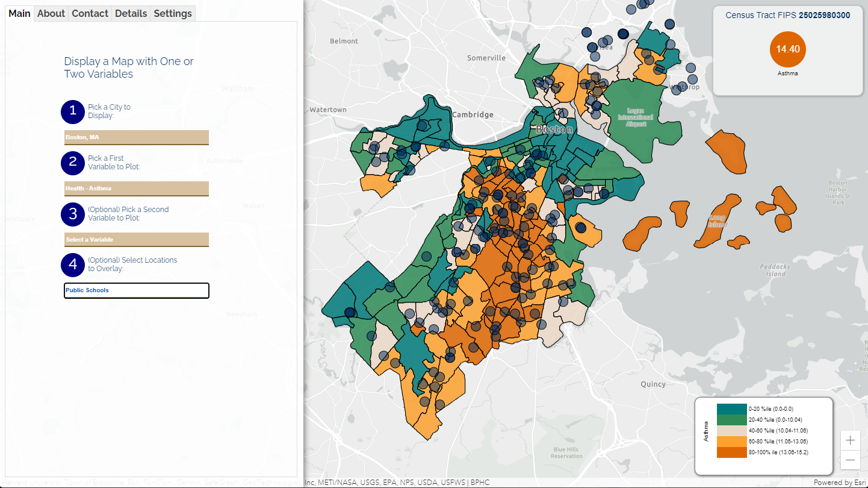
Task: Click the Powered by Esri link
Action: pyautogui.click(x=840, y=483)
